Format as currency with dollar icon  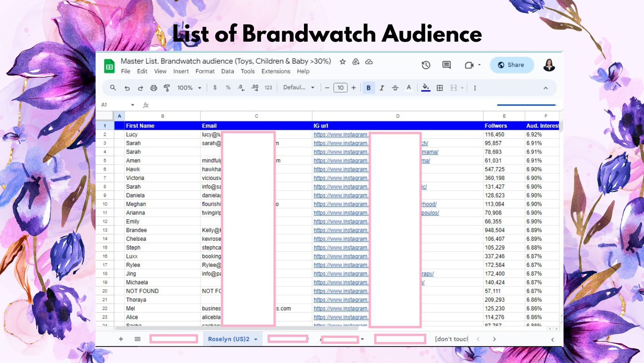215,88
